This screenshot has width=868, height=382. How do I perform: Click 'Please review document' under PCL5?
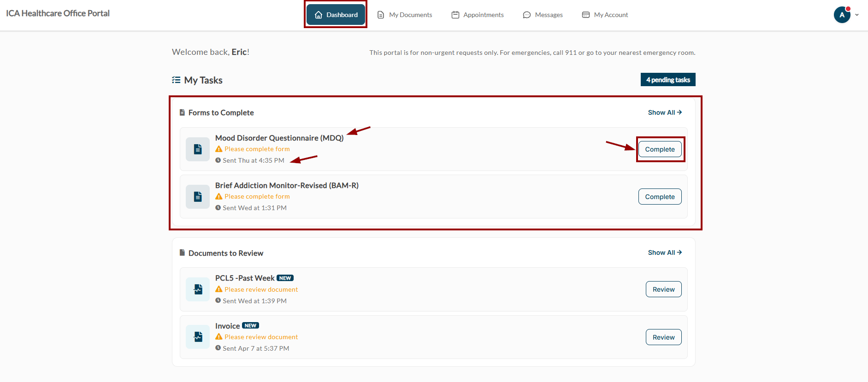(x=261, y=289)
